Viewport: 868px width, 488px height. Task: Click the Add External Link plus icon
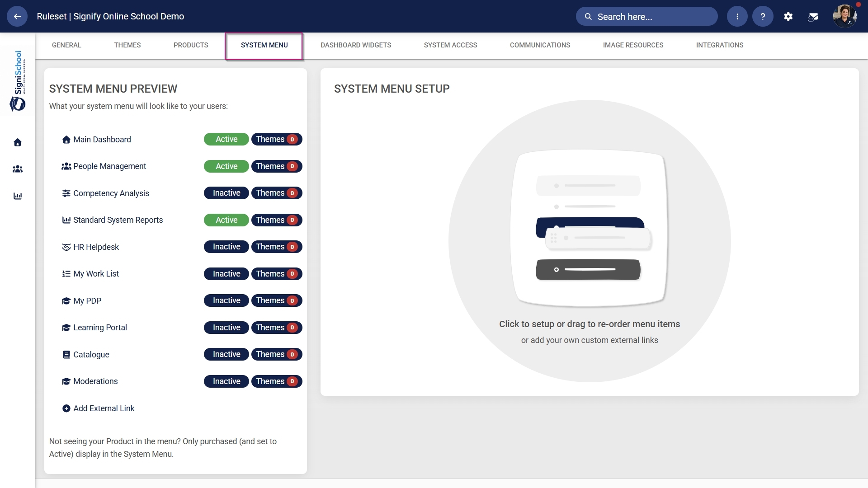[x=66, y=408]
